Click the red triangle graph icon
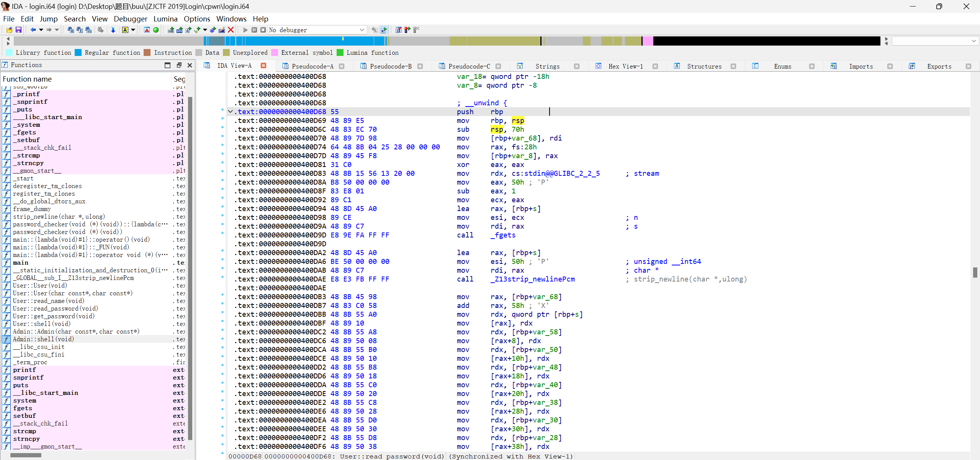Screen dimensions: 980x460 147,30
